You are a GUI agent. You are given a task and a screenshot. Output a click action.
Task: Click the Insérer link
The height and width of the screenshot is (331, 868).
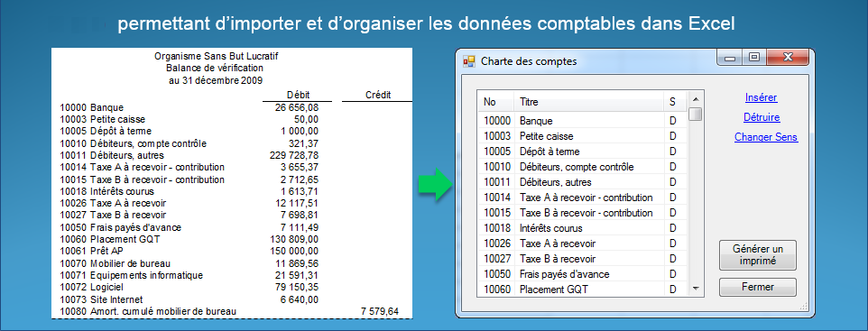[x=762, y=98]
